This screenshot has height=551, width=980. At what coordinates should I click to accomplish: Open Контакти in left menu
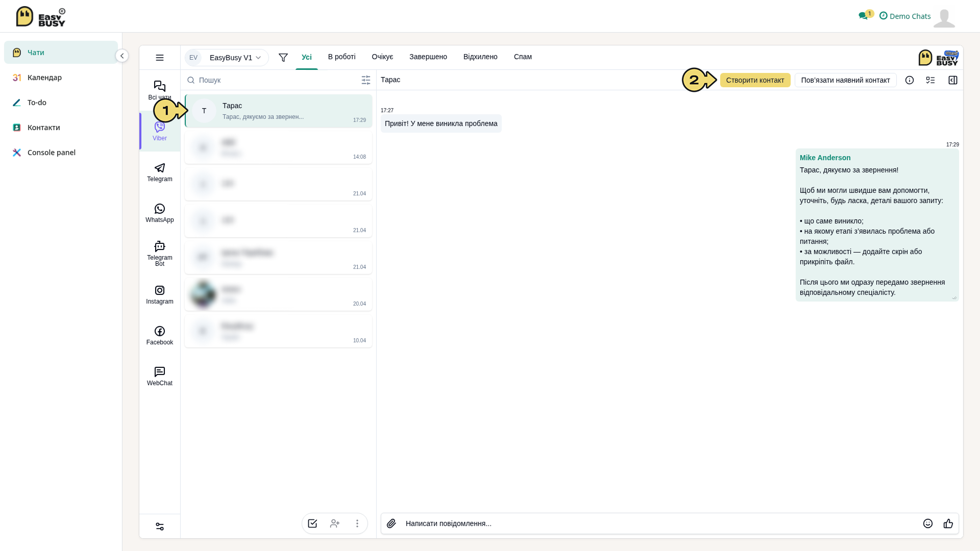tap(61, 128)
